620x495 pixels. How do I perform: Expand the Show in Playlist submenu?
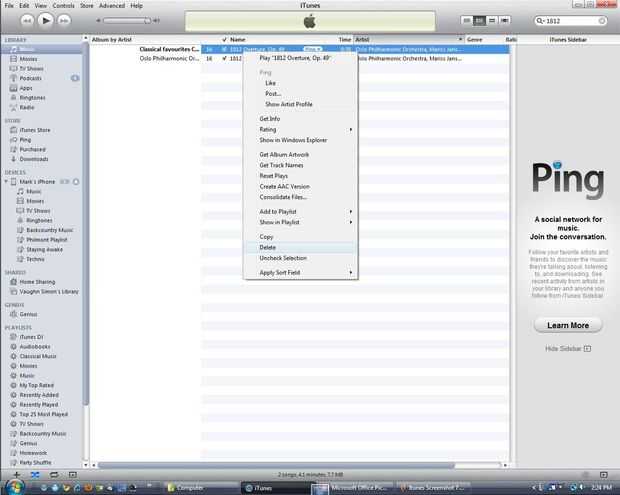[x=301, y=223]
